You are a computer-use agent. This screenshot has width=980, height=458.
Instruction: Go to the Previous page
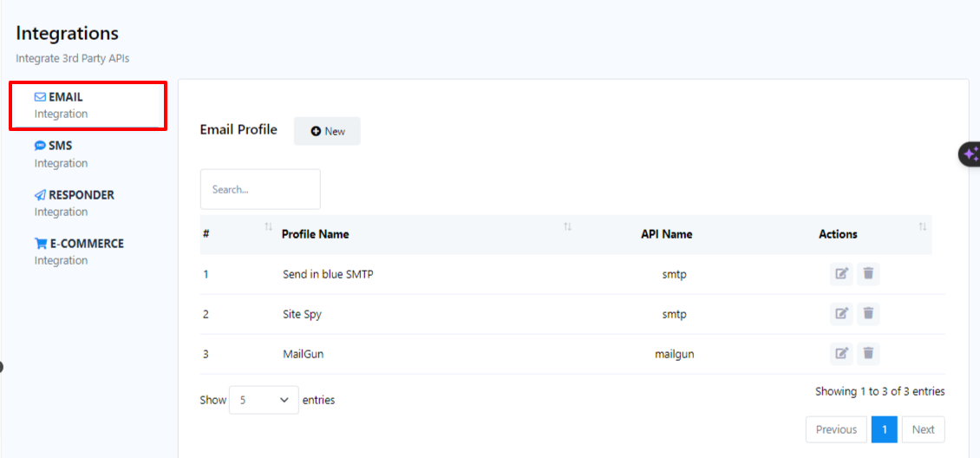coord(836,429)
